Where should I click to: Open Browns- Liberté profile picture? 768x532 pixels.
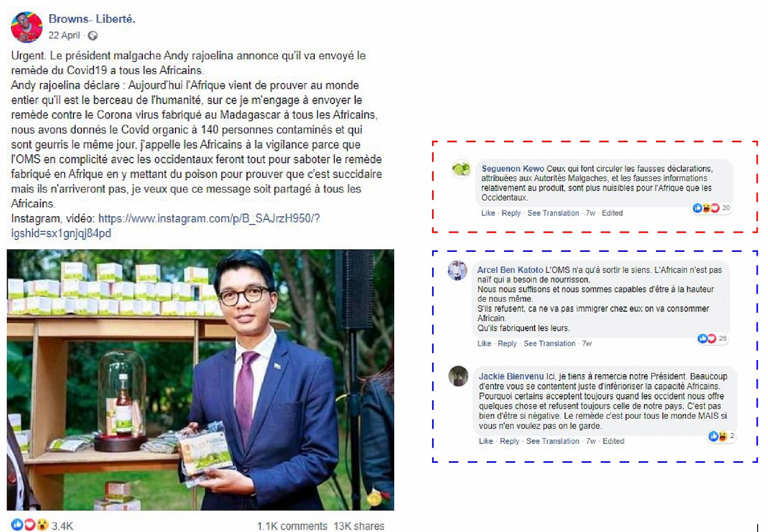(27, 27)
